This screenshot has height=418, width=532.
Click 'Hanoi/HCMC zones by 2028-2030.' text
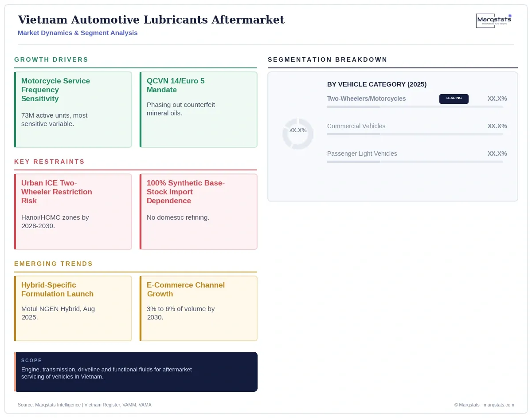point(55,221)
